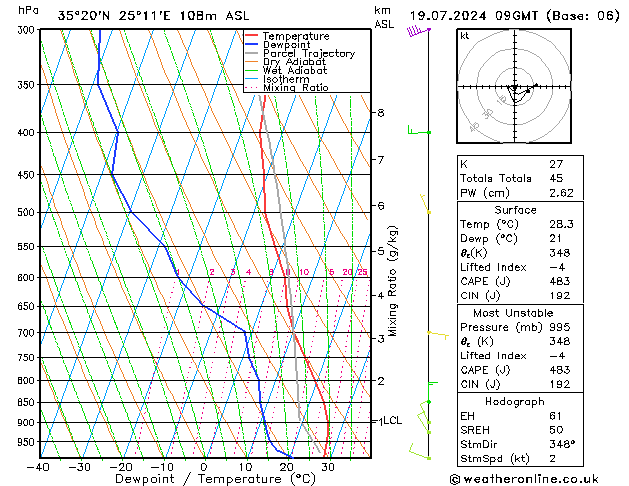
Task: Click the 500 hPa pressure level label
Action: pyautogui.click(x=28, y=212)
